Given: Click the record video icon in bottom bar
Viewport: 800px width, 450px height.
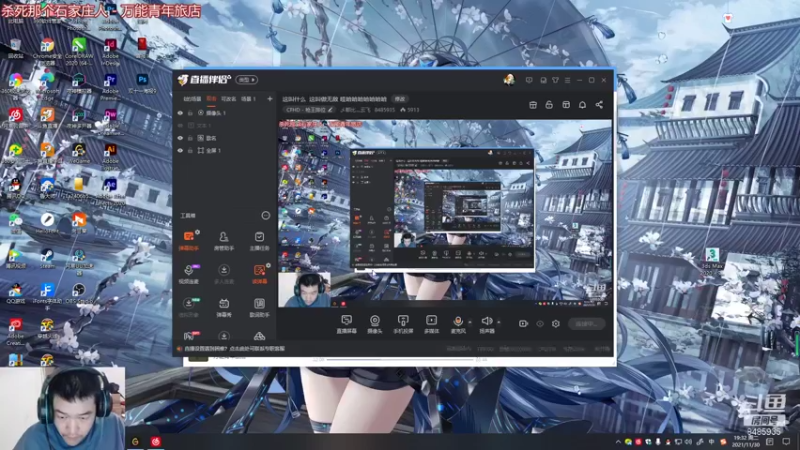Looking at the screenshot, I should (523, 323).
